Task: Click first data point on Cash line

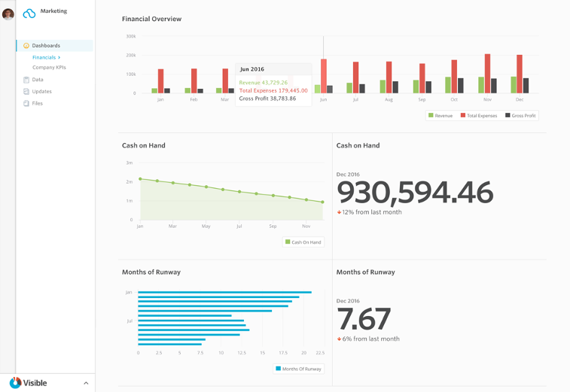Action: [x=140, y=179]
